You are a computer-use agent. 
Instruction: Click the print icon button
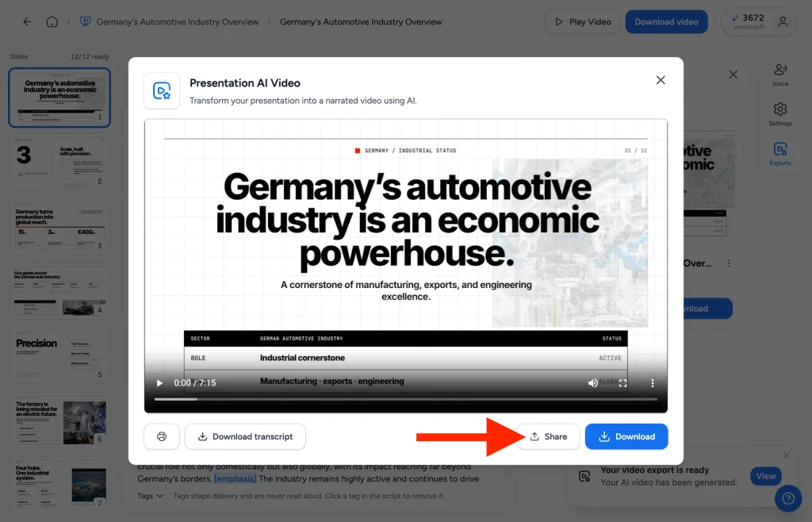point(162,436)
